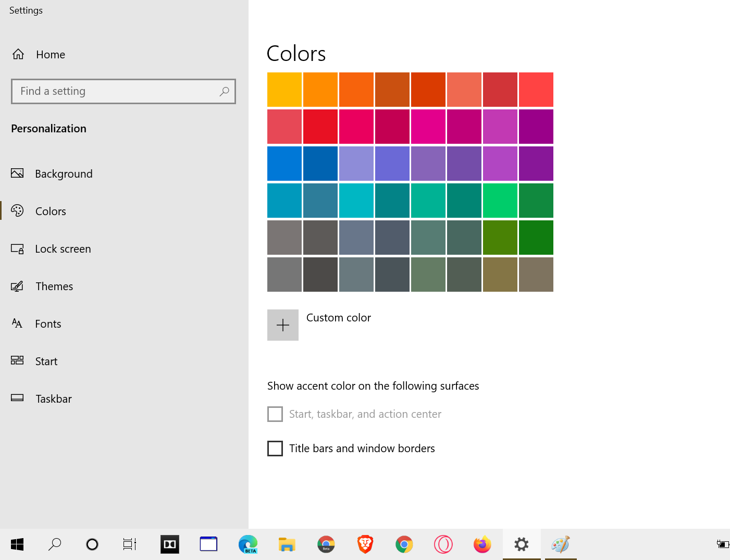Viewport: 730px width, 560px height.
Task: Check Start, taskbar, and action center
Action: pyautogui.click(x=275, y=414)
